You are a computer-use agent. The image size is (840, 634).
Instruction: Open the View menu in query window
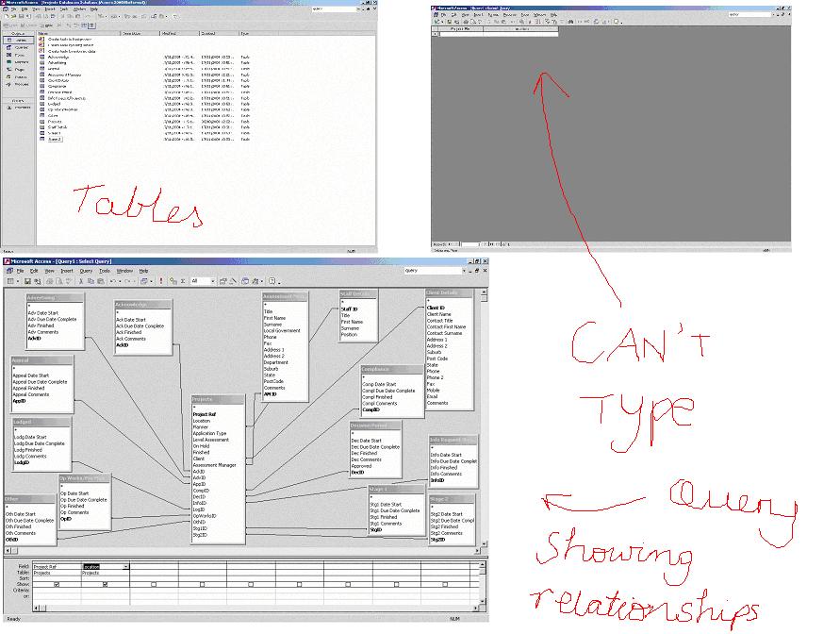tap(49, 271)
